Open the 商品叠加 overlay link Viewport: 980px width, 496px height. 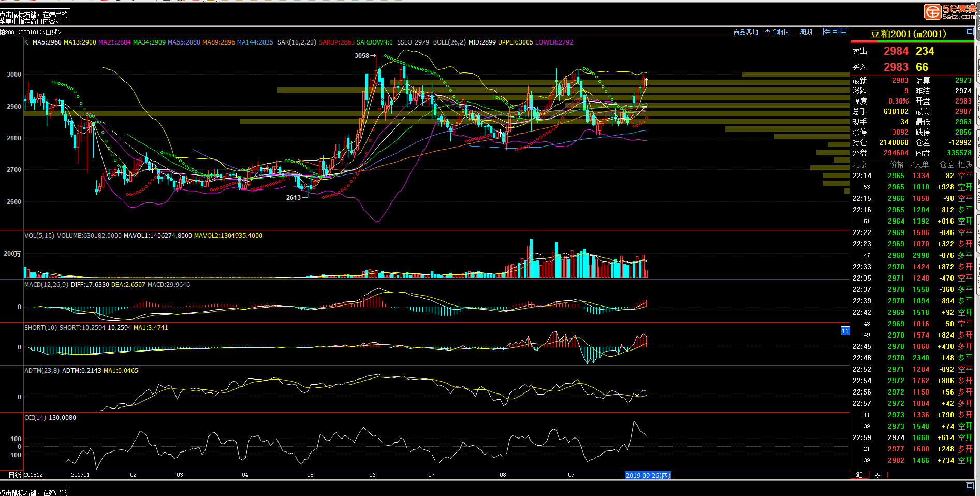tap(745, 32)
